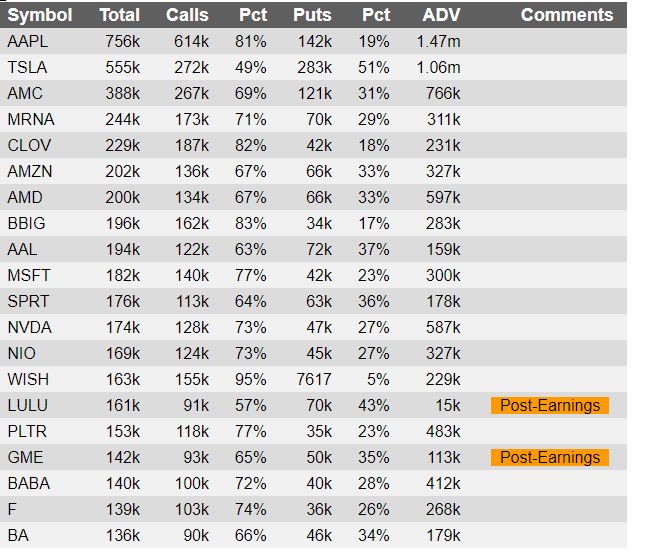Select the TSLA symbol cell
The width and height of the screenshot is (667, 556).
click(x=27, y=68)
